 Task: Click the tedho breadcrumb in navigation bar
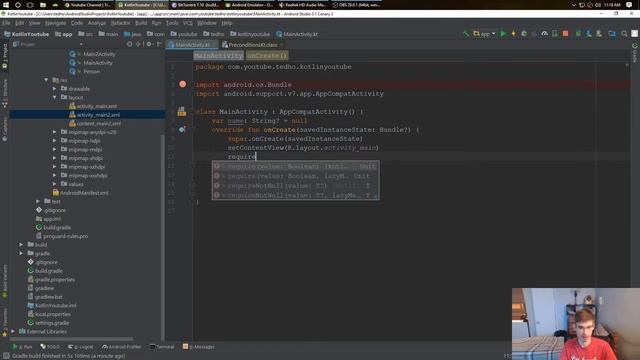(x=213, y=34)
